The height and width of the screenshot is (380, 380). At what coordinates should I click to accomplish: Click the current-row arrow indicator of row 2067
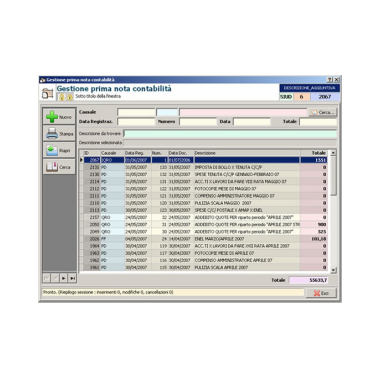click(x=81, y=160)
